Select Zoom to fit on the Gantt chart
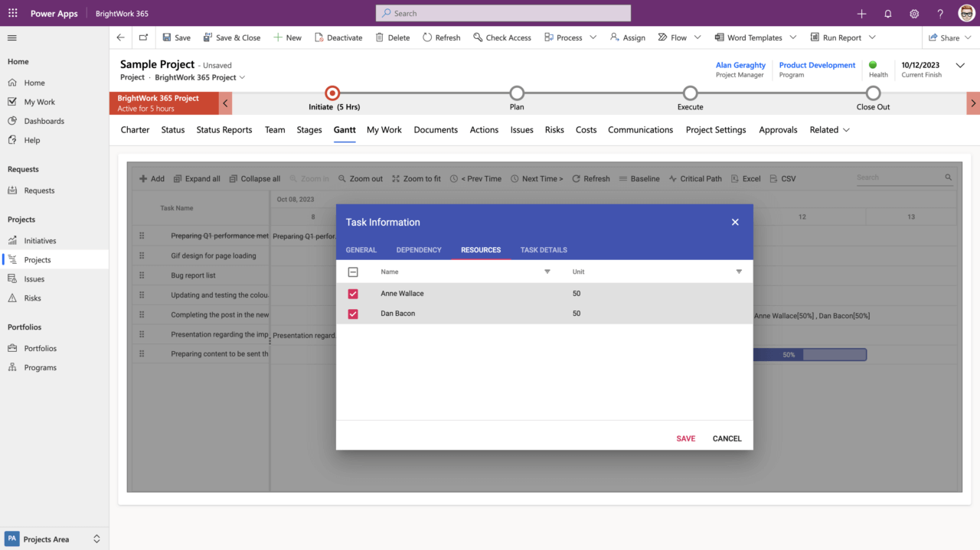980x550 pixels. point(416,178)
